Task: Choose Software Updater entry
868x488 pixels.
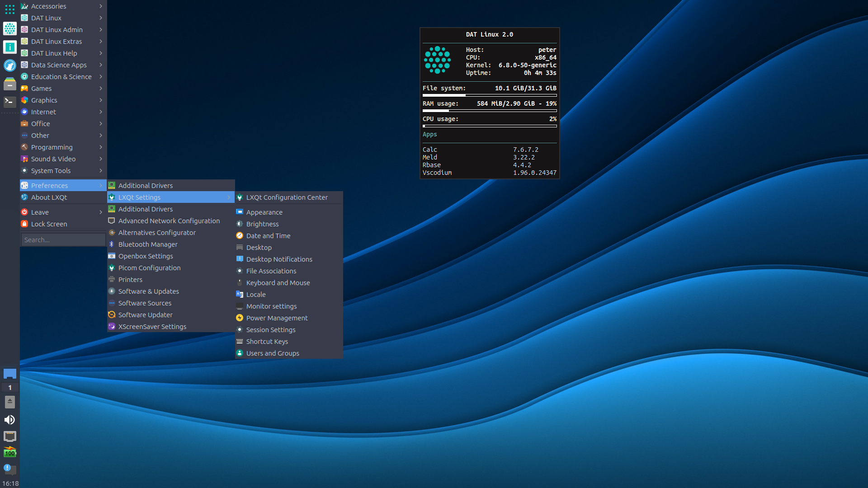Action: pos(171,314)
